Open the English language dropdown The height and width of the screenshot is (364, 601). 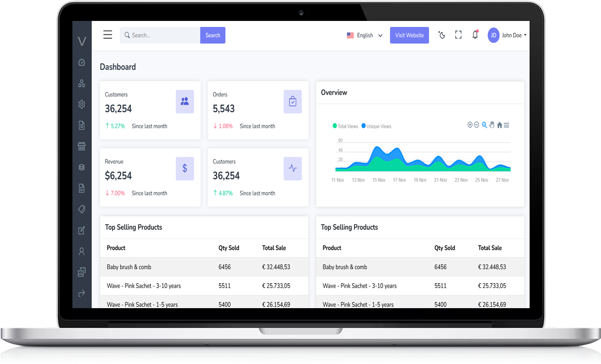(x=364, y=35)
